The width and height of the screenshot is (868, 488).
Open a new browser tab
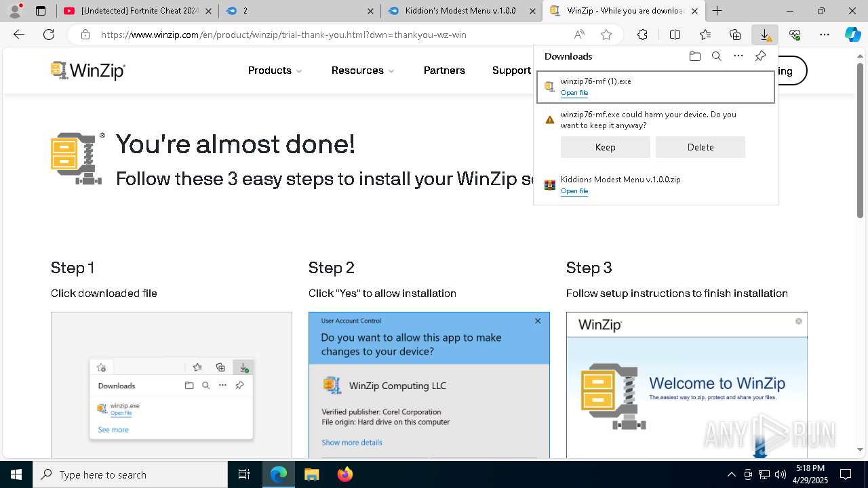tap(717, 11)
